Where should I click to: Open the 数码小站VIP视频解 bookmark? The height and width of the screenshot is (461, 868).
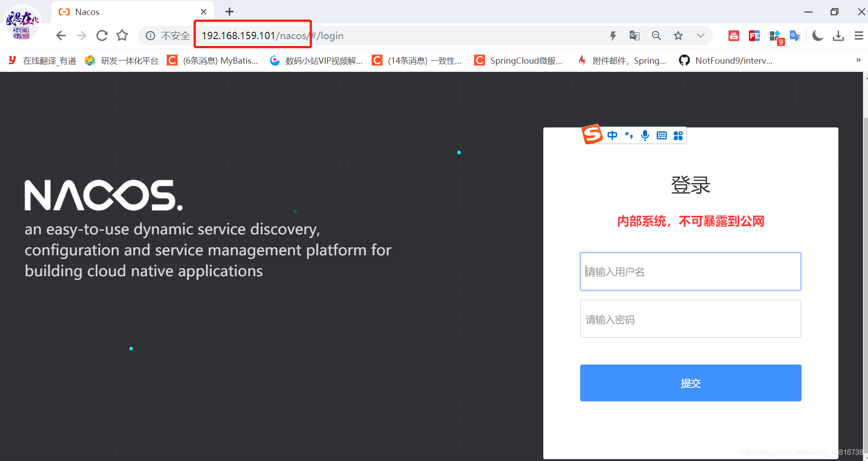317,61
